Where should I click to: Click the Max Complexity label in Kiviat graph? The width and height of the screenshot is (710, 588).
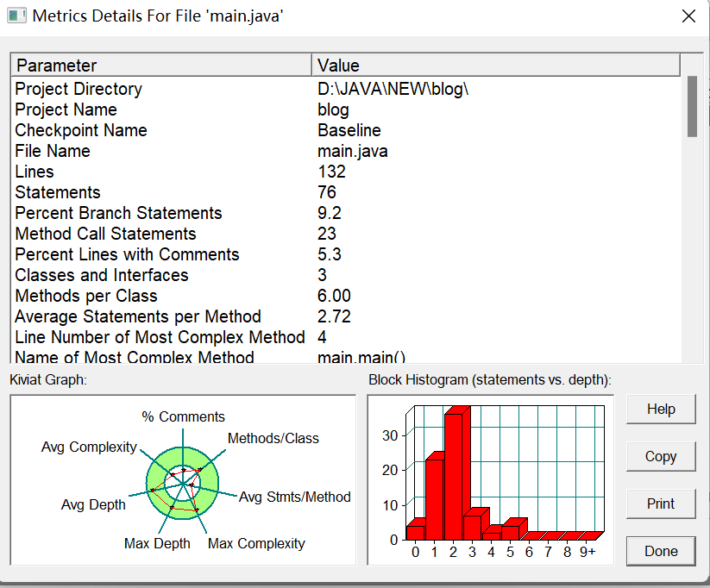[256, 544]
